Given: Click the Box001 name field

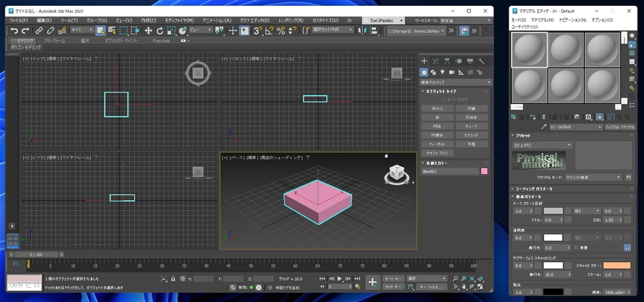Looking at the screenshot, I should tap(450, 171).
